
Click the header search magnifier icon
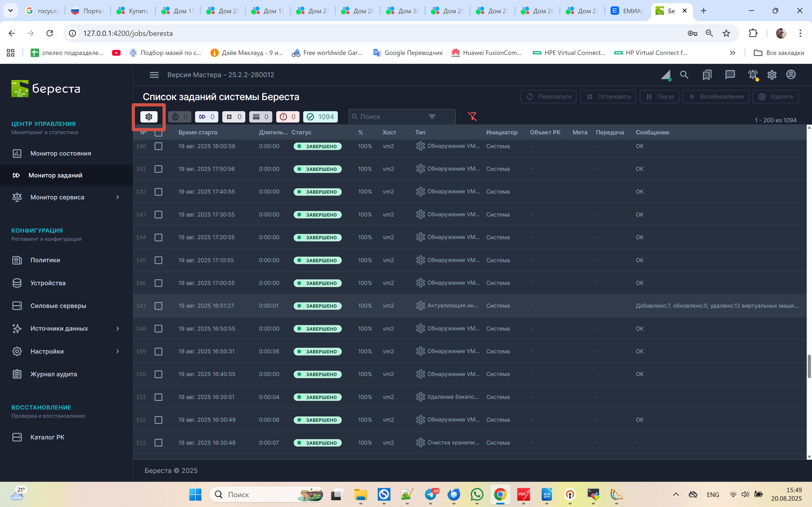click(x=684, y=74)
